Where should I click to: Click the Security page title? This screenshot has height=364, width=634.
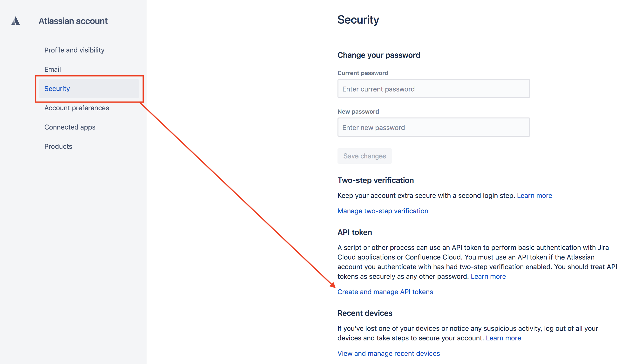coord(358,20)
